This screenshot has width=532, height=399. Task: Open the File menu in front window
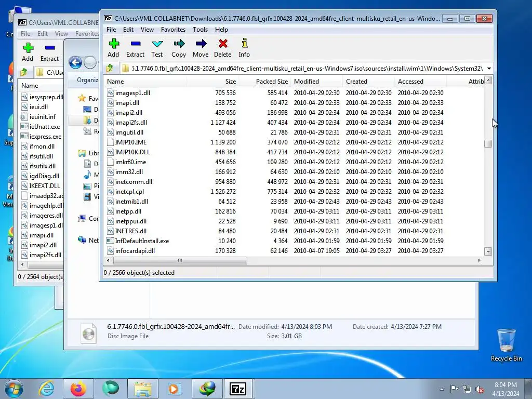tap(111, 30)
